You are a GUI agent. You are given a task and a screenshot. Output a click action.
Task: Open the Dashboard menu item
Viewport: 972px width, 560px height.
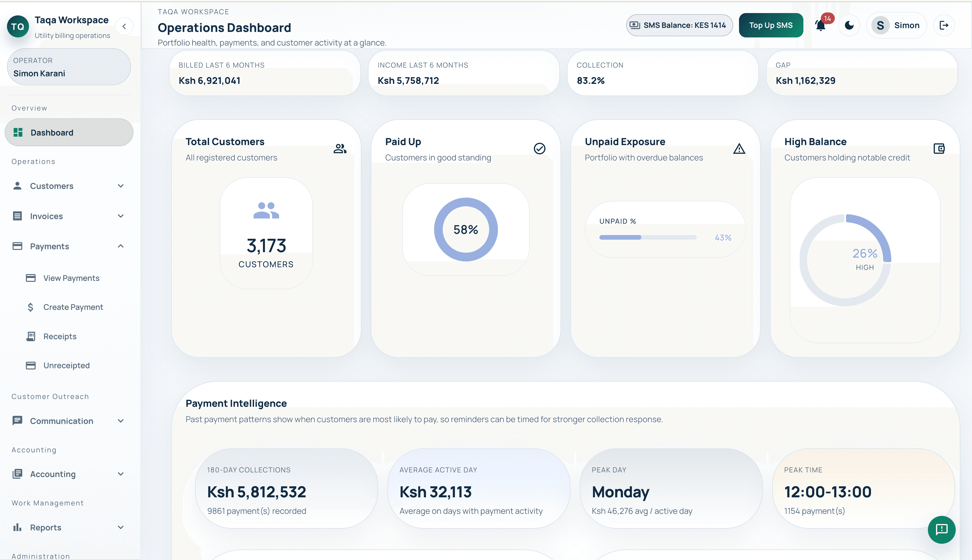click(69, 132)
